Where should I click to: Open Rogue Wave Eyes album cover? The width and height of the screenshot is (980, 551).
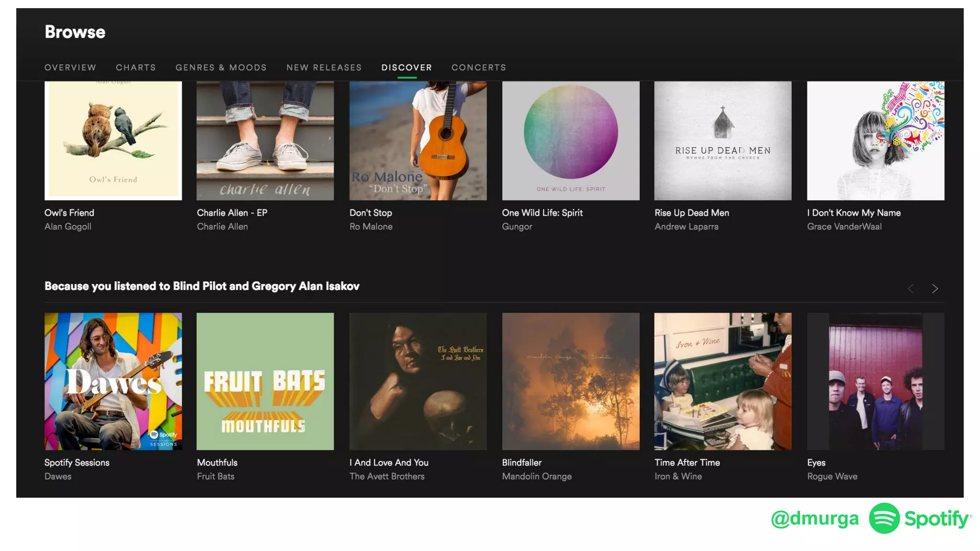875,381
